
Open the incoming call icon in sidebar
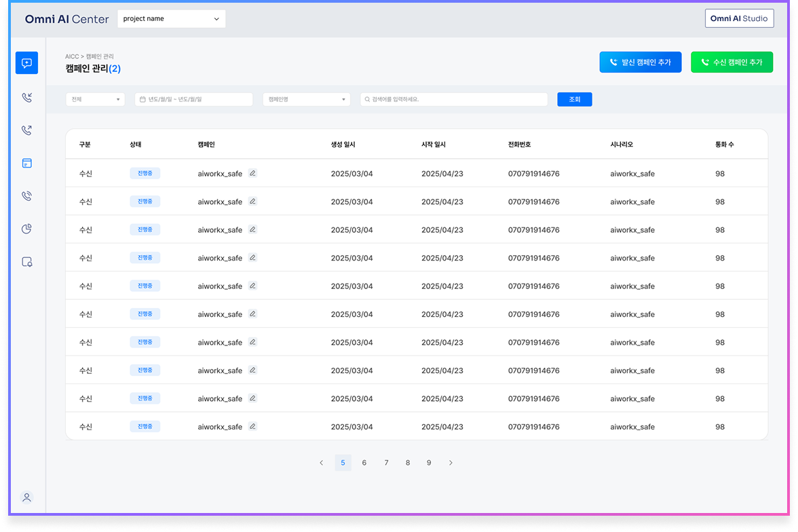coord(27,97)
